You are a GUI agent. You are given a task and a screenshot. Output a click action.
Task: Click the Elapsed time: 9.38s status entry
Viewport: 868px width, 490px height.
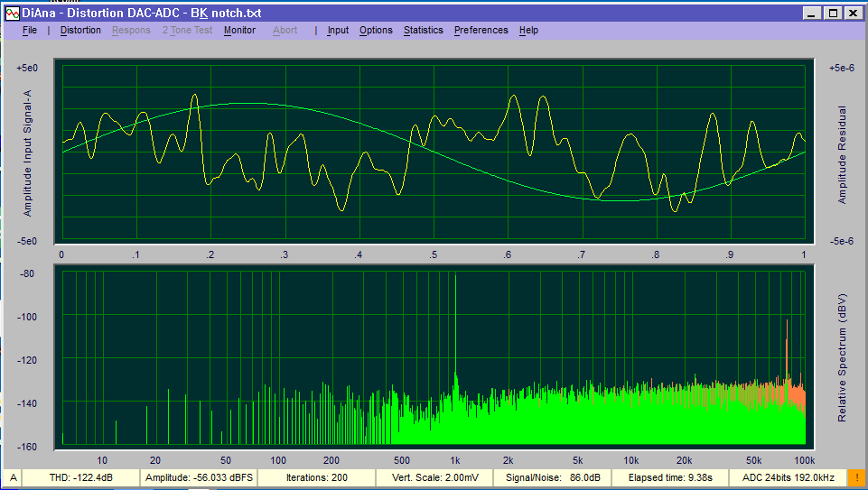click(x=670, y=478)
